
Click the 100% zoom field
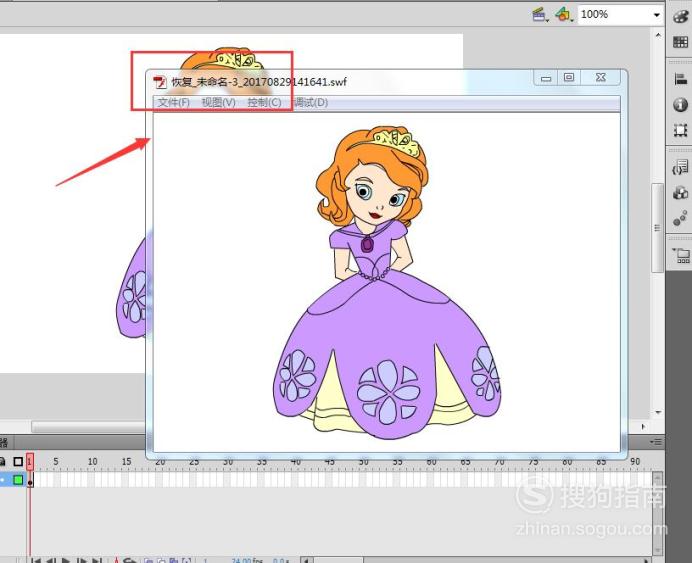click(x=613, y=15)
